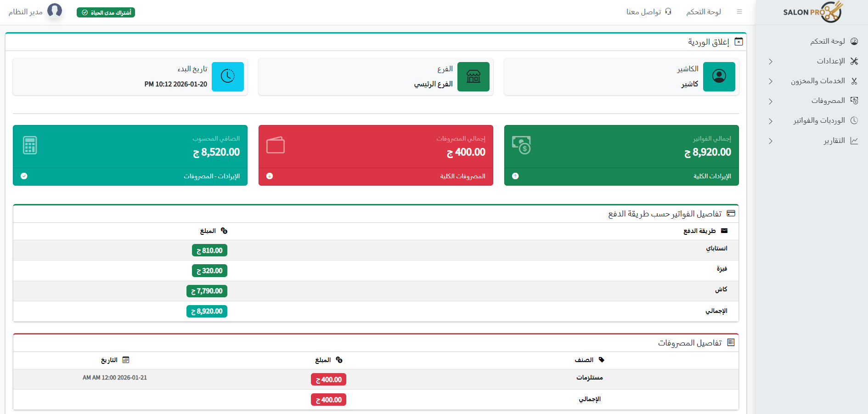This screenshot has width=868, height=414.
Task: Expand the التقارير sidebar section
Action: (829, 141)
